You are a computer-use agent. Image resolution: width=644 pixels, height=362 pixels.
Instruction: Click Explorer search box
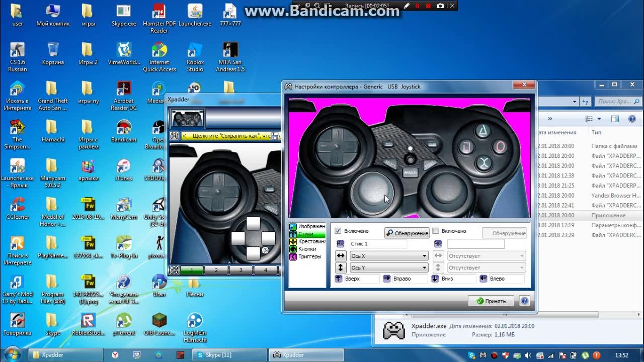click(x=618, y=102)
